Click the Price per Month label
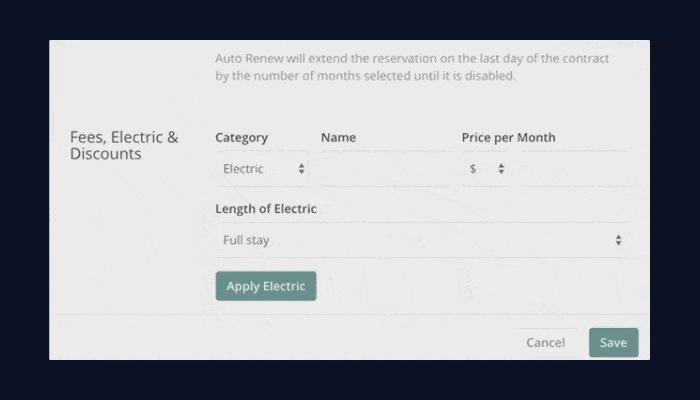 point(508,138)
